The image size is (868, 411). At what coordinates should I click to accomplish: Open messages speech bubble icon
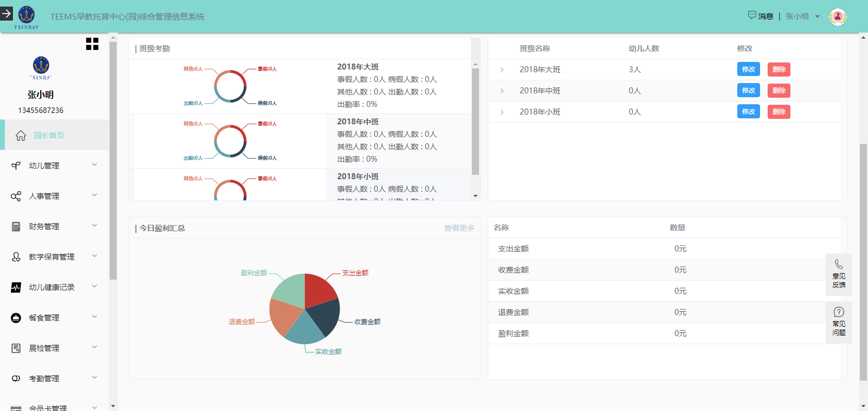751,15
